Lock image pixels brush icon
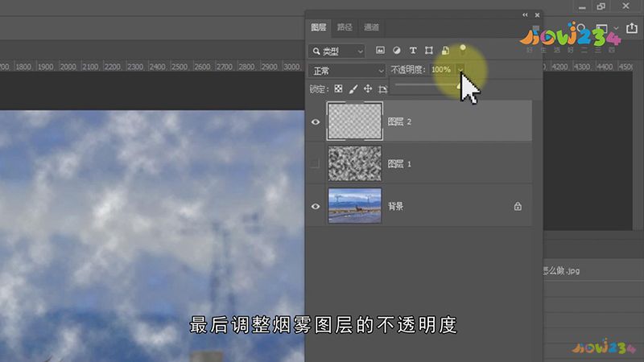The image size is (644, 362). [x=353, y=88]
